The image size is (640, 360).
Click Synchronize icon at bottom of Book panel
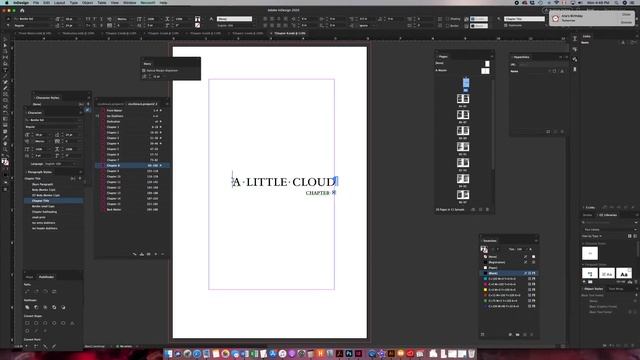click(135, 254)
